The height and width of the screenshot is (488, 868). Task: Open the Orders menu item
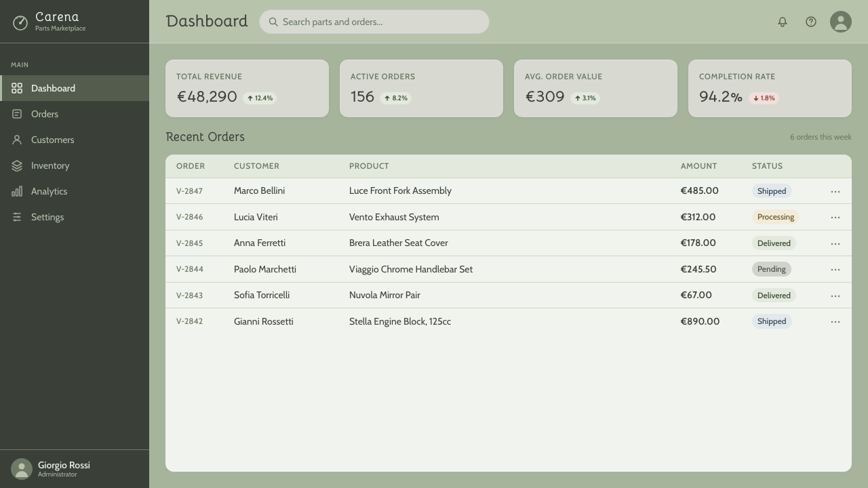pyautogui.click(x=75, y=114)
